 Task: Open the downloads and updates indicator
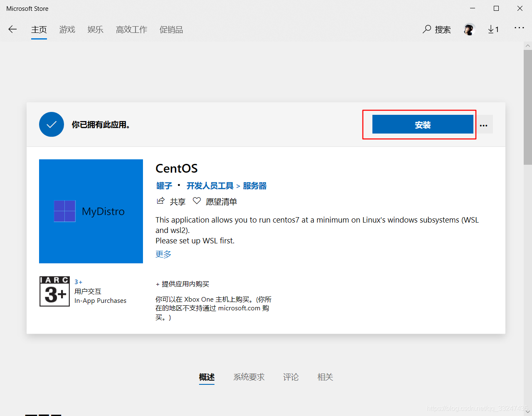[493, 30]
